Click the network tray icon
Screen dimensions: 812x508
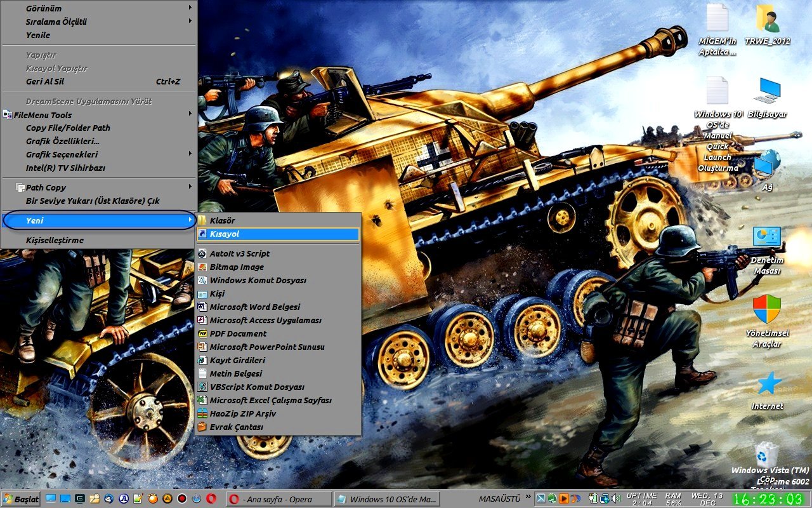tap(605, 499)
